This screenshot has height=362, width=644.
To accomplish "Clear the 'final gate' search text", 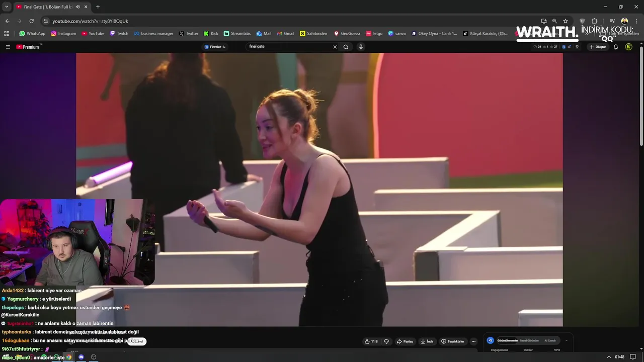I will coord(335,47).
